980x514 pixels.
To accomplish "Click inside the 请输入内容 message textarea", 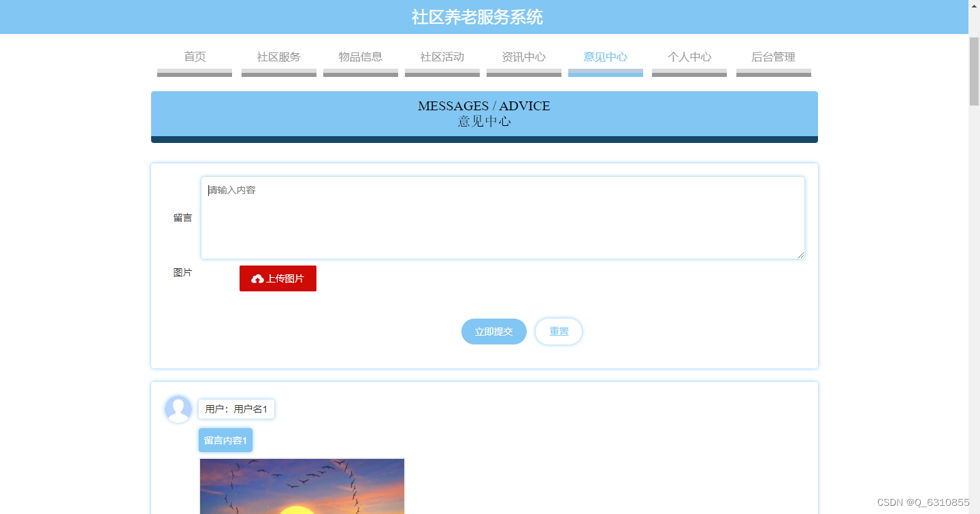I will [x=502, y=218].
